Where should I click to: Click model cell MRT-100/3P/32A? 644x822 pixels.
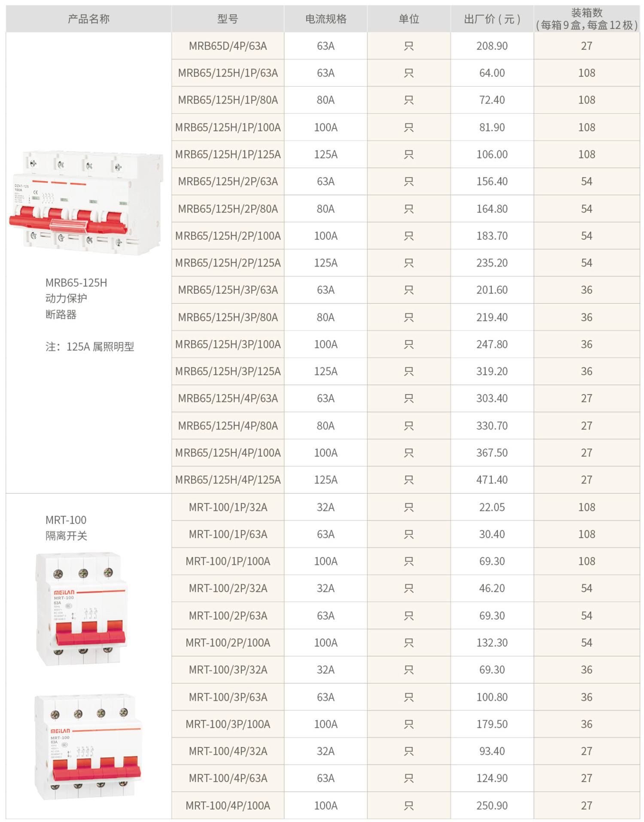tap(228, 670)
